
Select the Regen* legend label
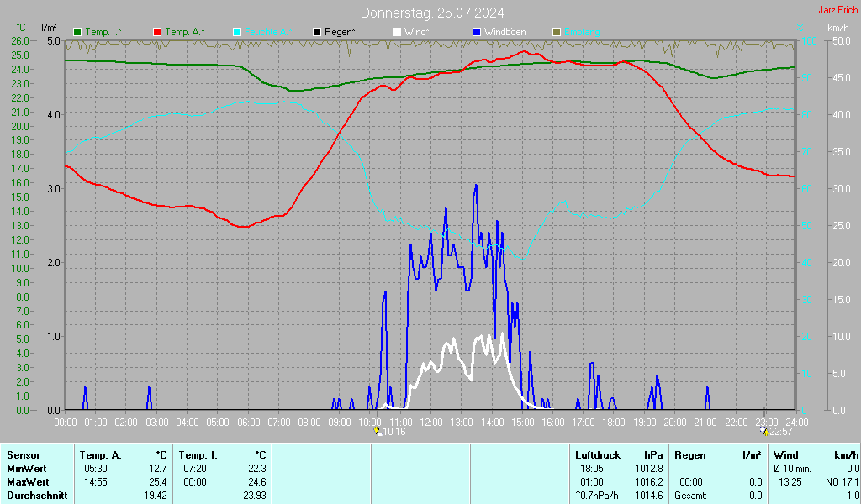tap(340, 33)
